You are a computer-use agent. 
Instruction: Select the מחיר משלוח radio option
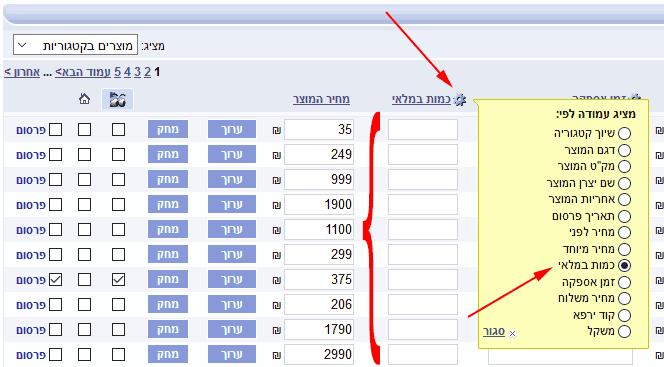click(x=624, y=299)
